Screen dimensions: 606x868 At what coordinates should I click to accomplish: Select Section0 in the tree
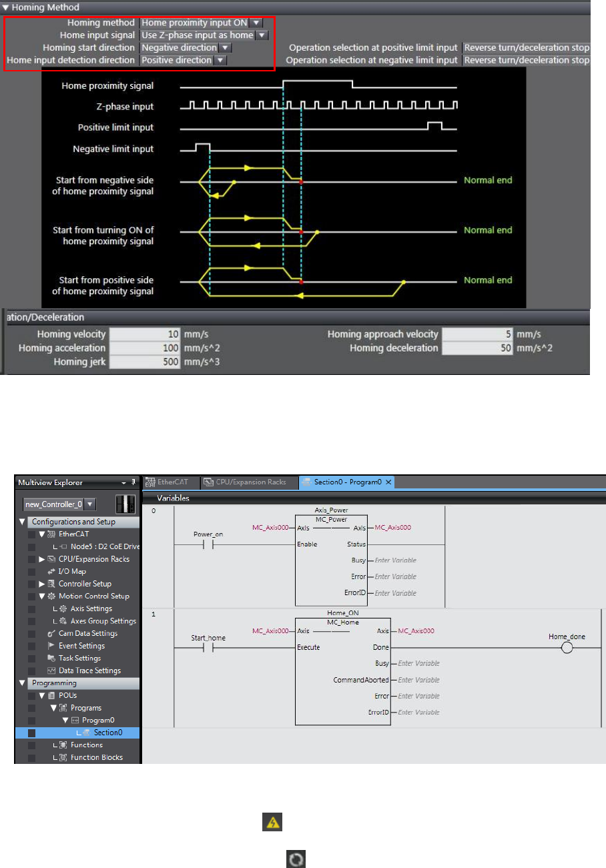point(107,733)
